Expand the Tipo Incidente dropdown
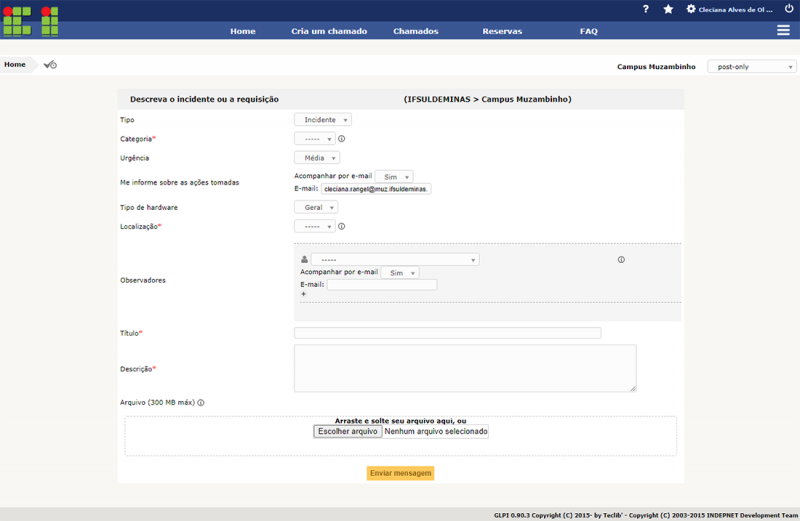800x521 pixels. click(x=323, y=119)
